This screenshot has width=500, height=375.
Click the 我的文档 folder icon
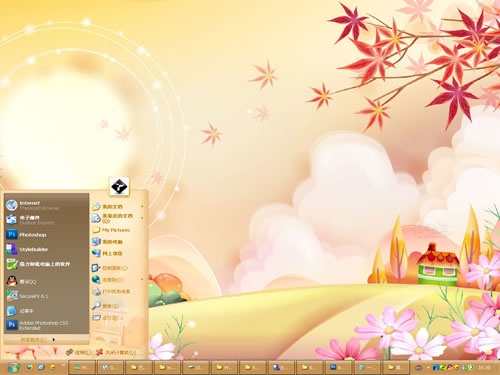(96, 206)
